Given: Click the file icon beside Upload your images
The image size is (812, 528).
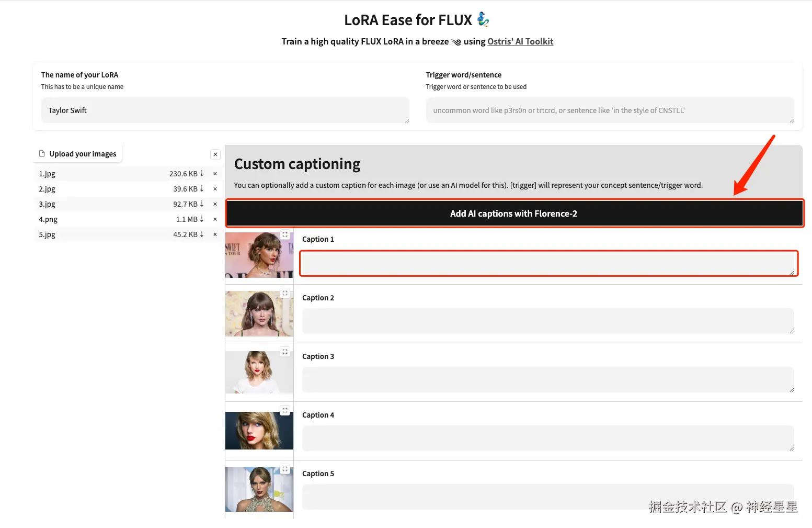Looking at the screenshot, I should [42, 154].
